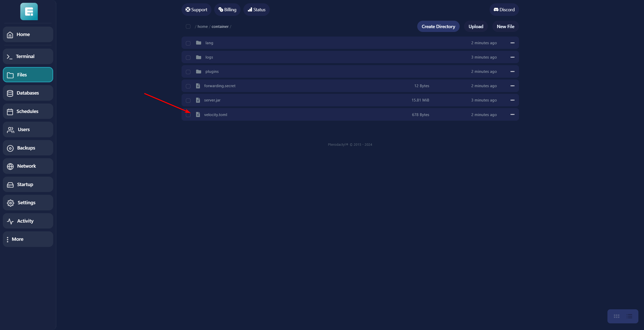
Task: Open the Billing page
Action: click(x=227, y=10)
